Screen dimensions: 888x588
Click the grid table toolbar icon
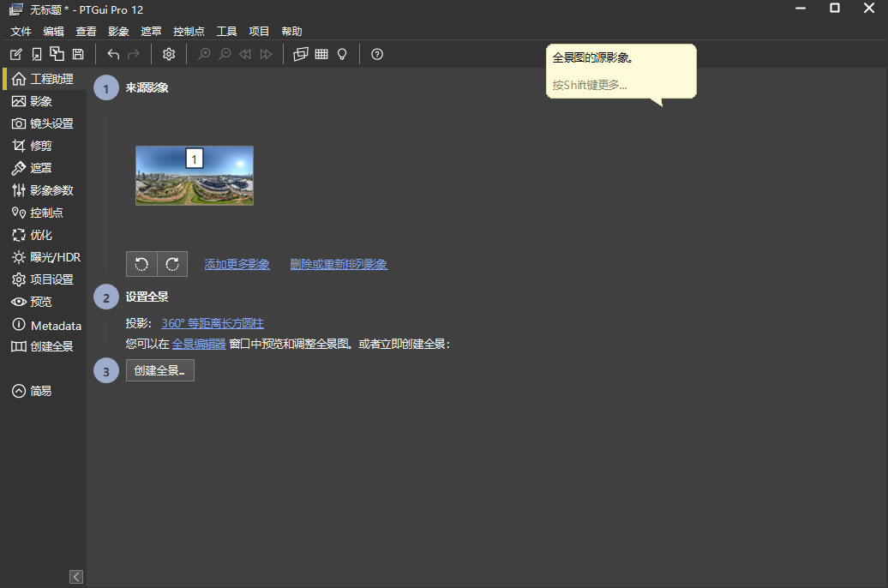tap(321, 54)
